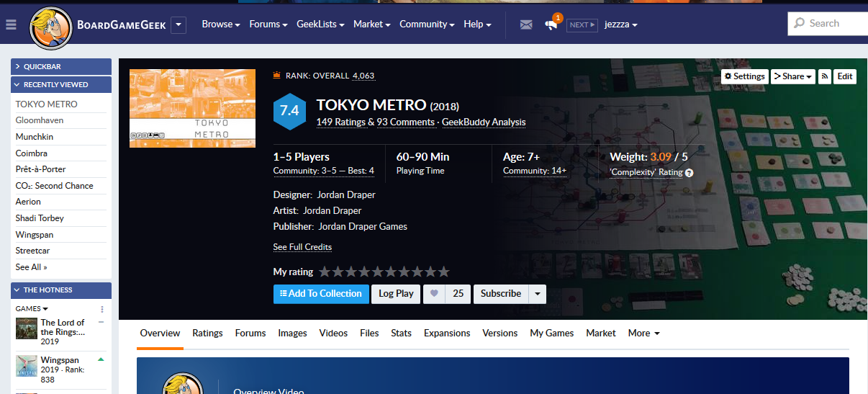Collapse The Hotness panel
Image resolution: width=868 pixels, height=394 pixels.
(x=61, y=290)
